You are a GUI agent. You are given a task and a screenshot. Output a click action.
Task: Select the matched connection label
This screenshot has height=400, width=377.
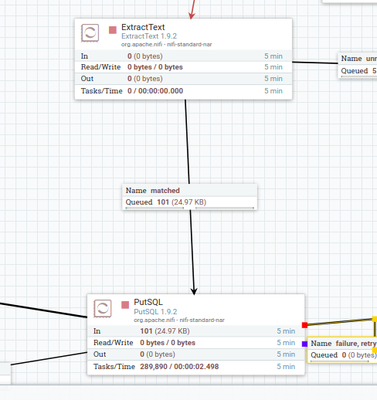click(x=190, y=190)
